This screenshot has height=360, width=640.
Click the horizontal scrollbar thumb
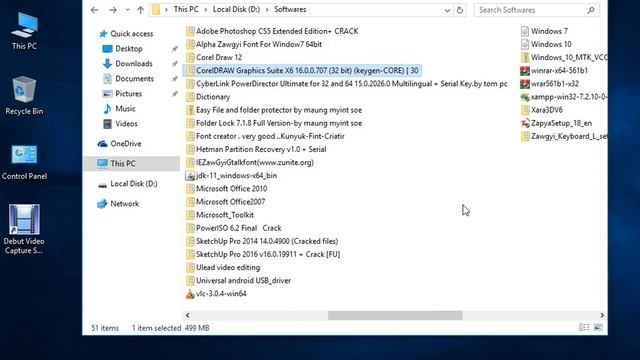pyautogui.click(x=395, y=315)
